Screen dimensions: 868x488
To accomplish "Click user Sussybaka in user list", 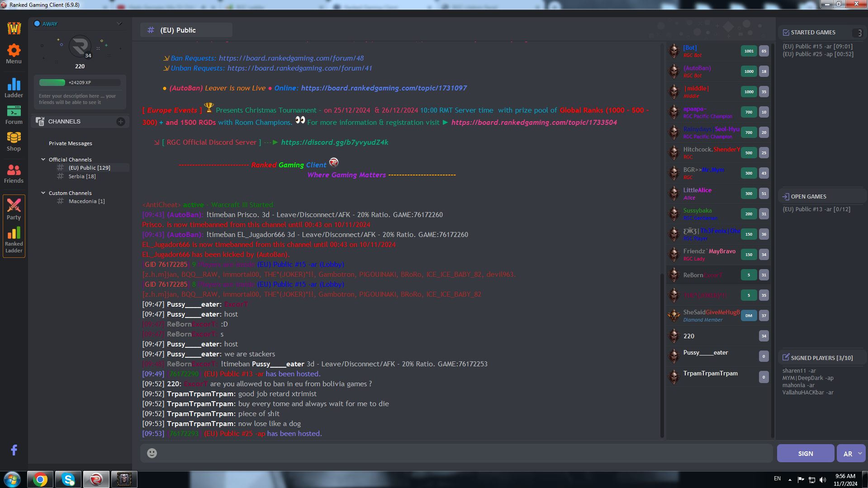I will [x=697, y=211].
